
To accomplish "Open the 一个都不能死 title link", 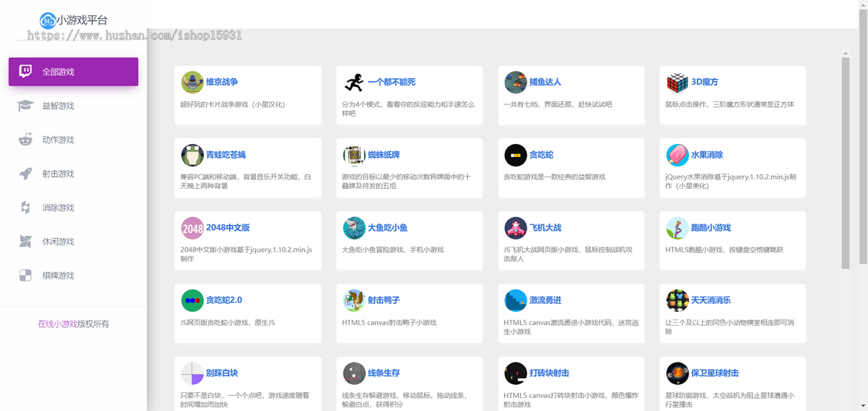I will (x=391, y=82).
